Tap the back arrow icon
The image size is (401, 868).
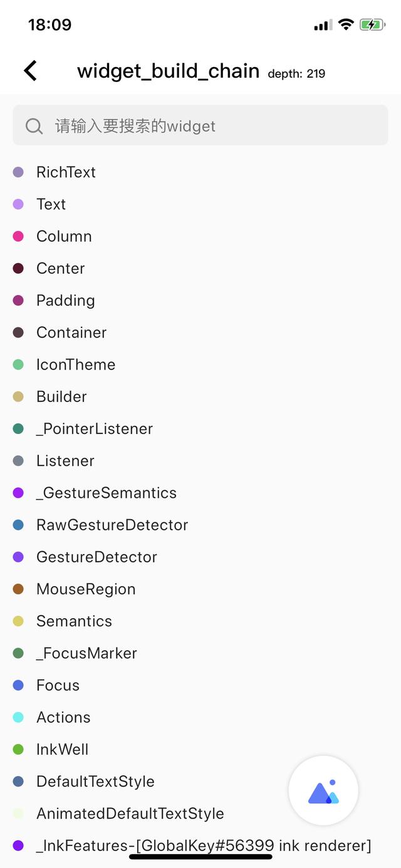click(30, 71)
